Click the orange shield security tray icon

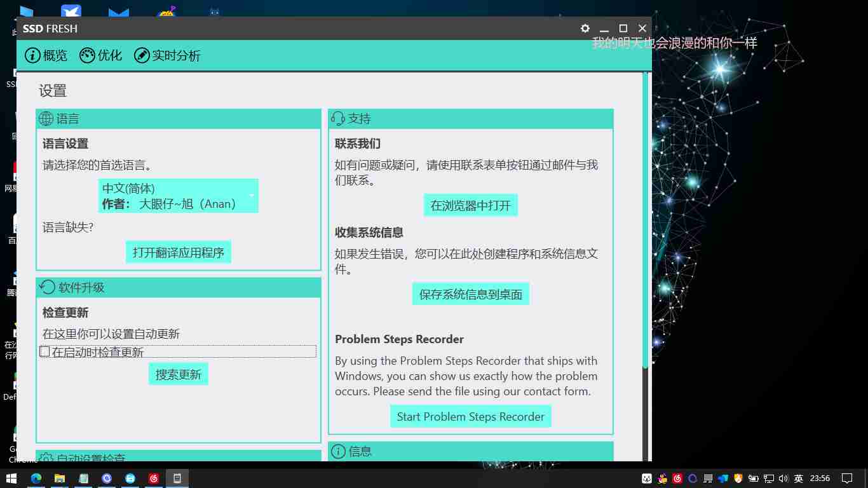(x=738, y=478)
